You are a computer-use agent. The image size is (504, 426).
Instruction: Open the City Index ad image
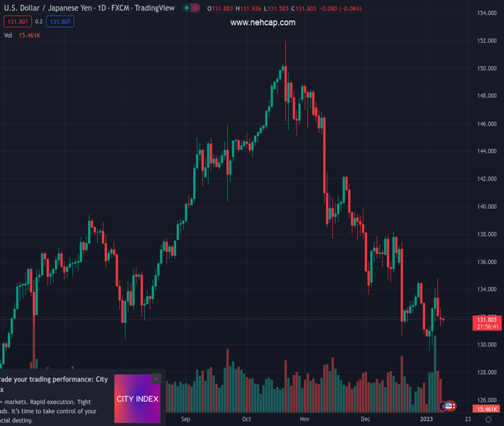point(137,399)
